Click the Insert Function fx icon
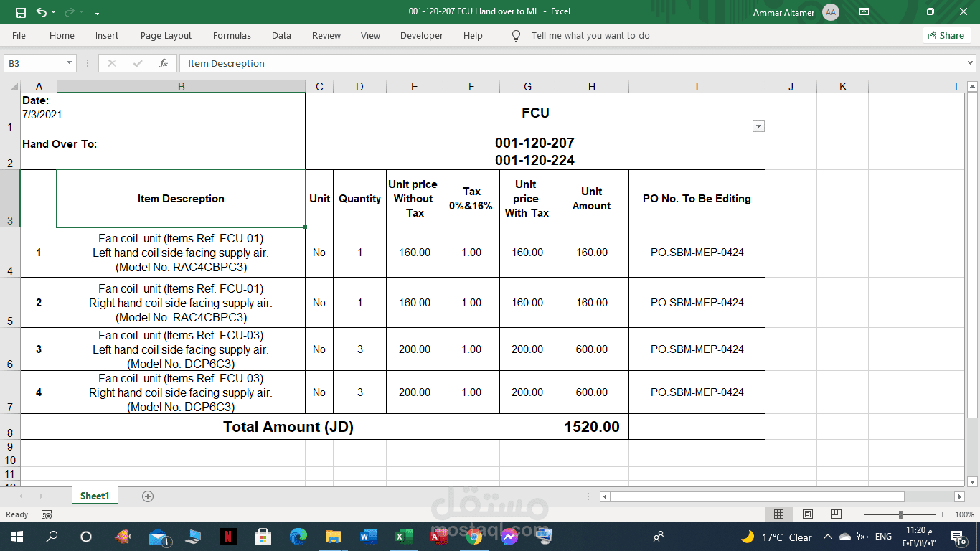 [x=164, y=63]
